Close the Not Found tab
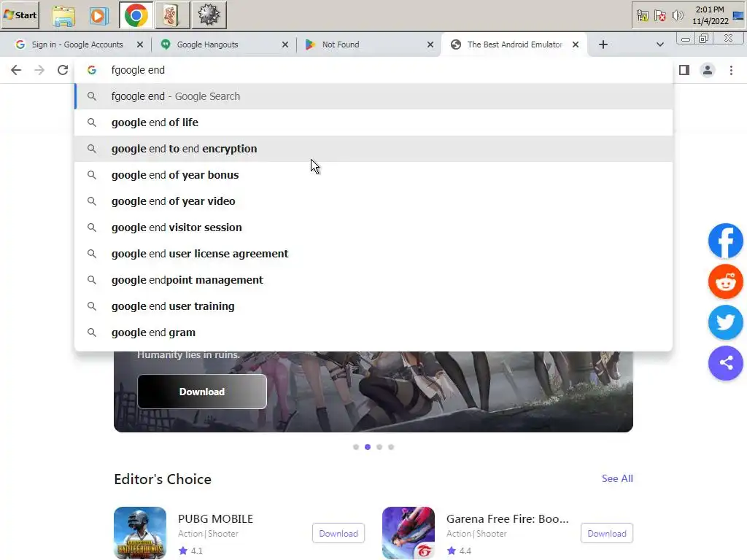Screen dimensions: 747x560 pos(430,44)
